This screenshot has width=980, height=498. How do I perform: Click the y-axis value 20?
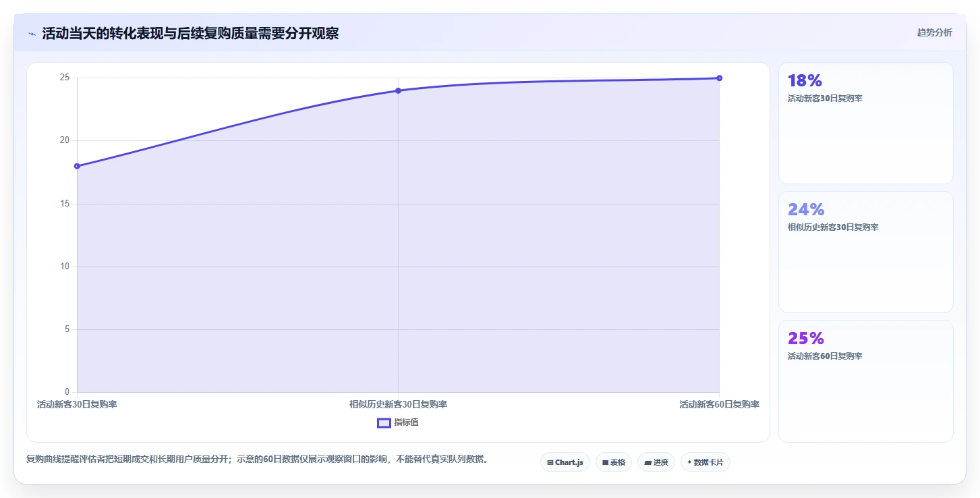(65, 140)
